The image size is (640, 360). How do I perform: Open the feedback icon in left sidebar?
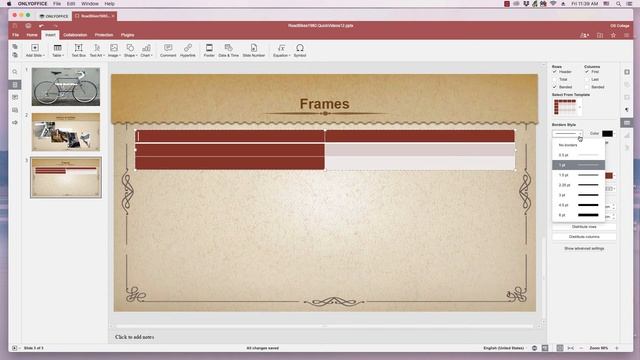coord(15,122)
